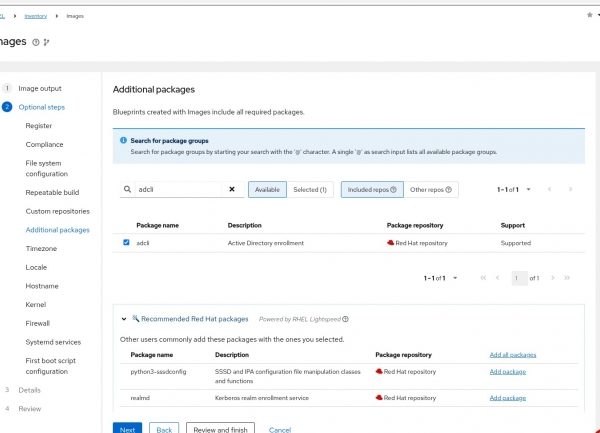600x433 pixels.
Task: Click help icon next to RHEL Lightspeed
Action: click(x=346, y=319)
